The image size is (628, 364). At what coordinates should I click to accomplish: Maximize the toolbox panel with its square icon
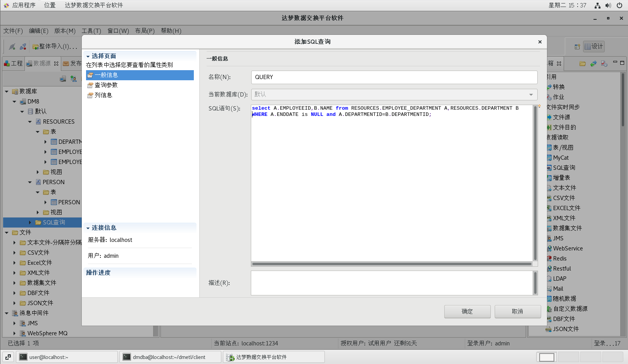[x=622, y=62]
